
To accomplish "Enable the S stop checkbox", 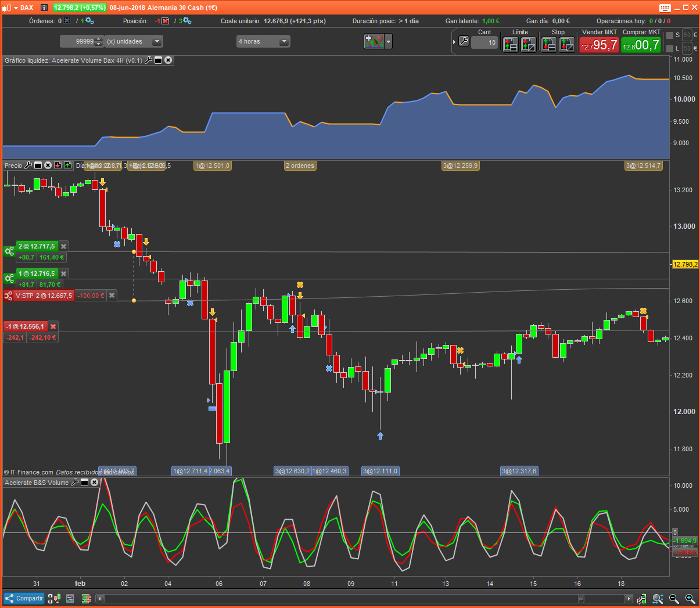I will [670, 35].
